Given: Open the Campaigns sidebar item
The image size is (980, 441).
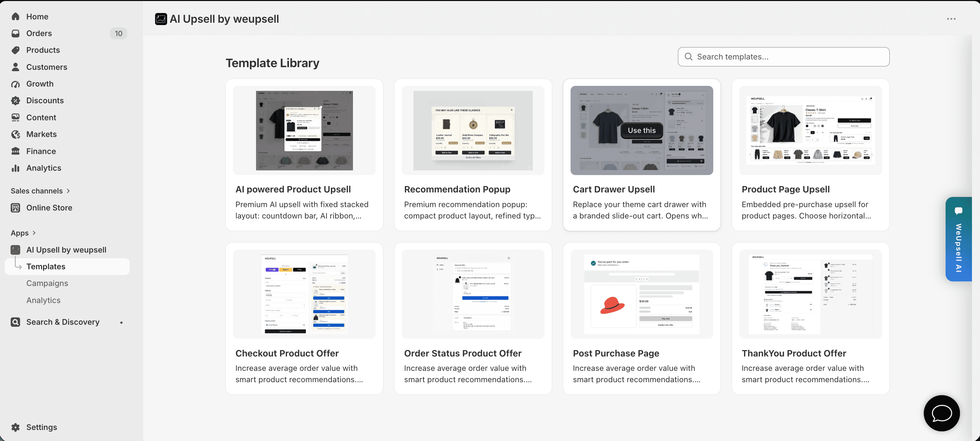Looking at the screenshot, I should (x=47, y=283).
